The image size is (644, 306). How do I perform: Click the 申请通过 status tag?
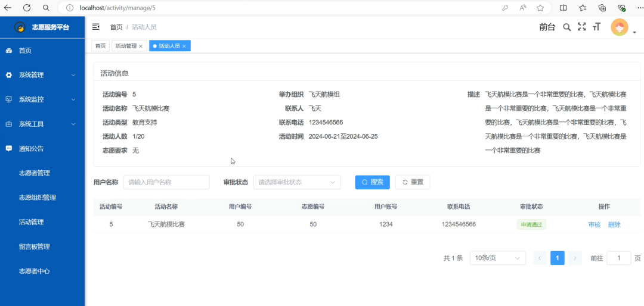pos(531,224)
